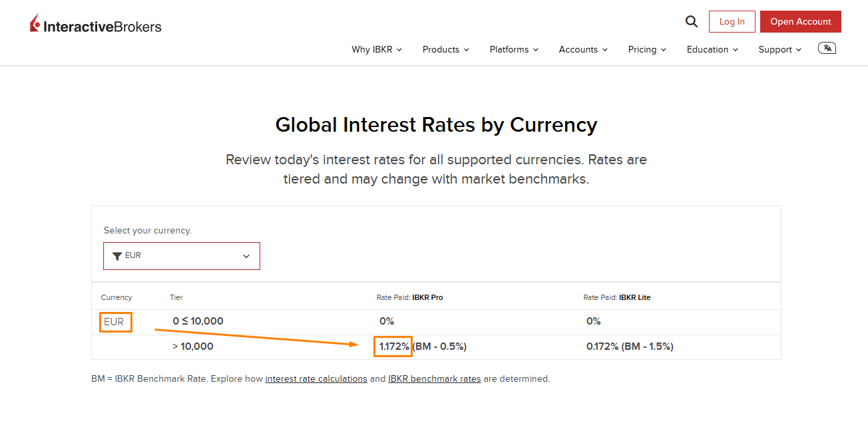Image resolution: width=868 pixels, height=425 pixels.
Task: Click the Interactive Brokers logo
Action: [x=95, y=25]
